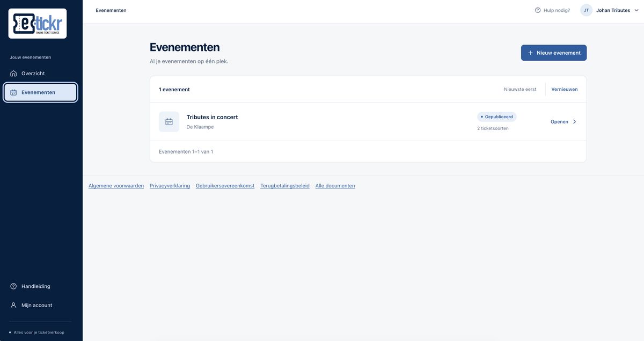Open Privacyverklaring link
Image resolution: width=644 pixels, height=341 pixels.
170,186
